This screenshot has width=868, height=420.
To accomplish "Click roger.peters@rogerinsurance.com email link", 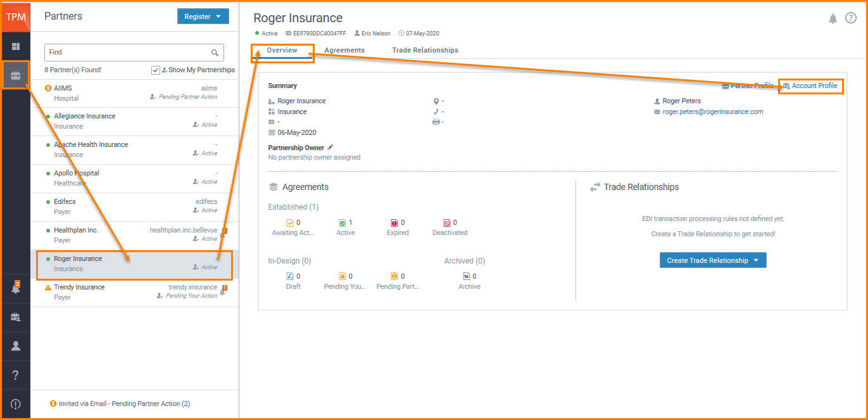I will (713, 111).
